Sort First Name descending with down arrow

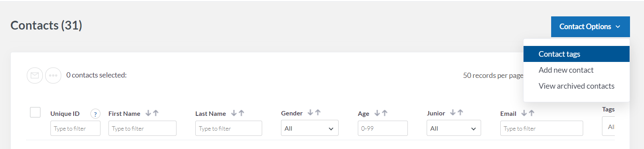click(148, 113)
